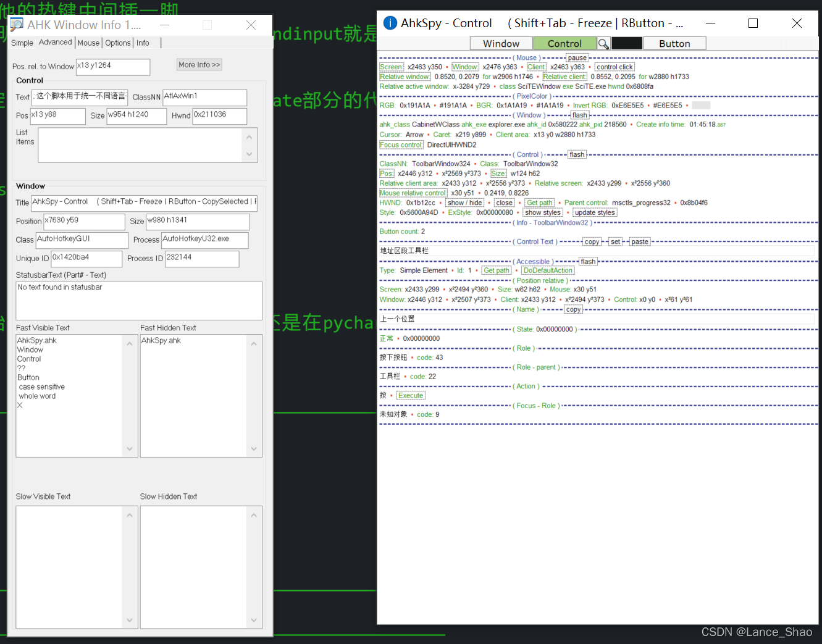Image resolution: width=822 pixels, height=644 pixels.
Task: Click the Window: button in Mouse section
Action: tap(464, 67)
